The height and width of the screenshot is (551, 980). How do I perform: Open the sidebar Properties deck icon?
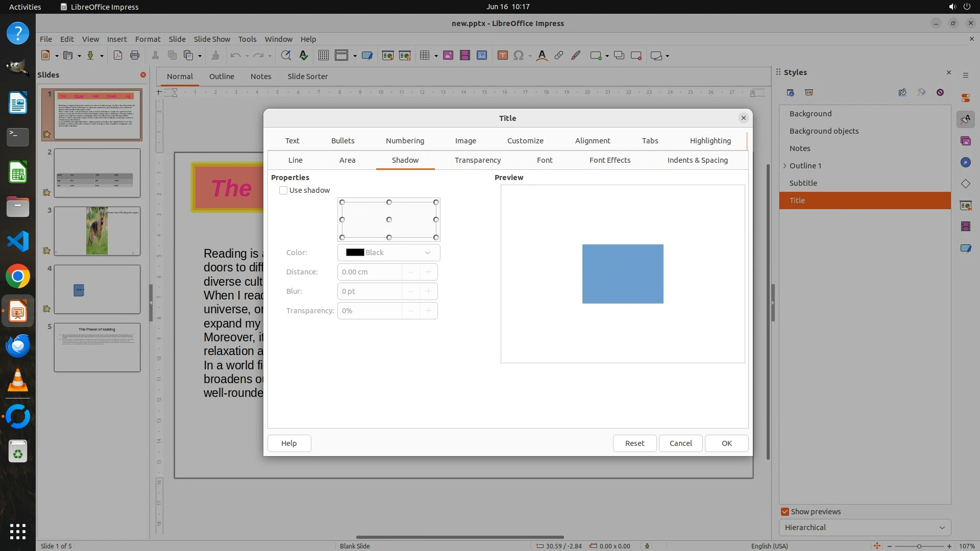point(965,98)
